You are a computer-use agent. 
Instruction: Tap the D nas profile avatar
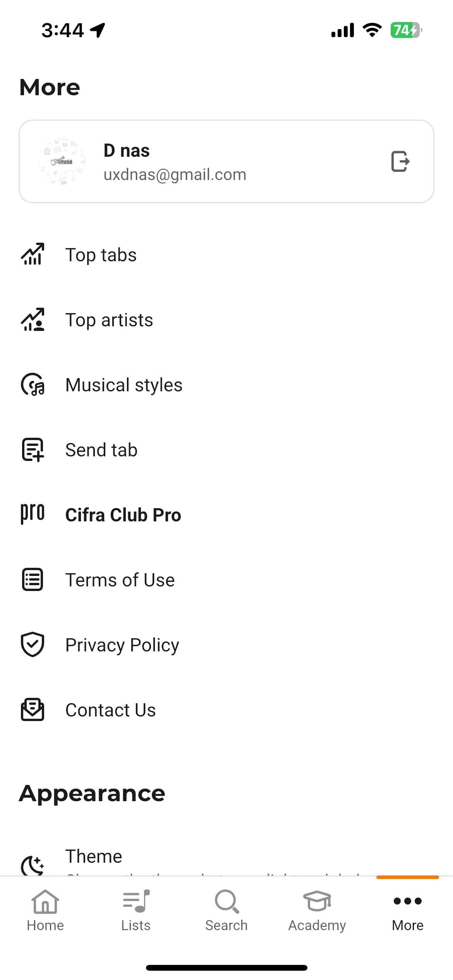62,161
